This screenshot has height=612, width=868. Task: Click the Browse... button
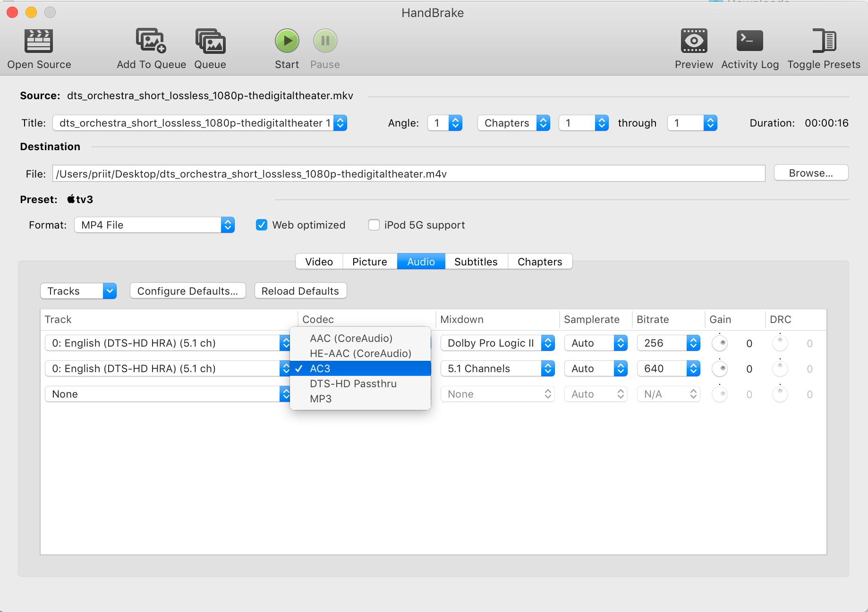811,173
